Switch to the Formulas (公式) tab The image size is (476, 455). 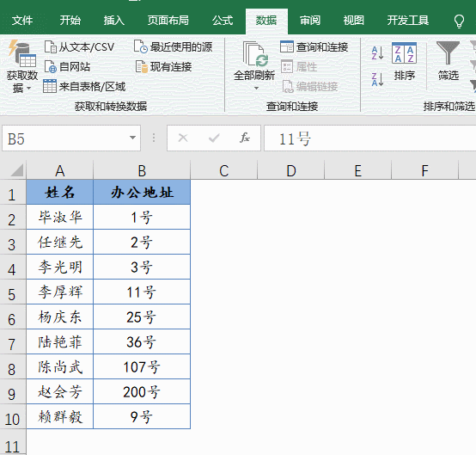(x=223, y=21)
